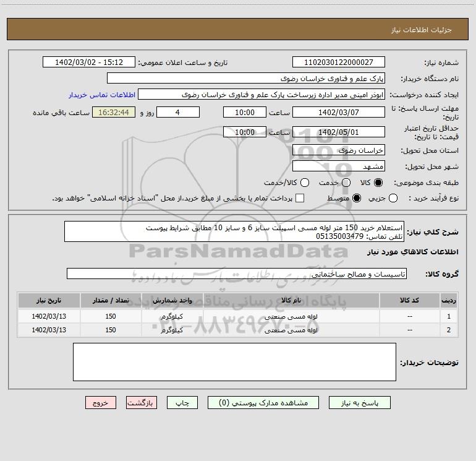476x461 pixels.
Task: Click لوله مسی صنعتی in row 2
Action: coord(291,330)
